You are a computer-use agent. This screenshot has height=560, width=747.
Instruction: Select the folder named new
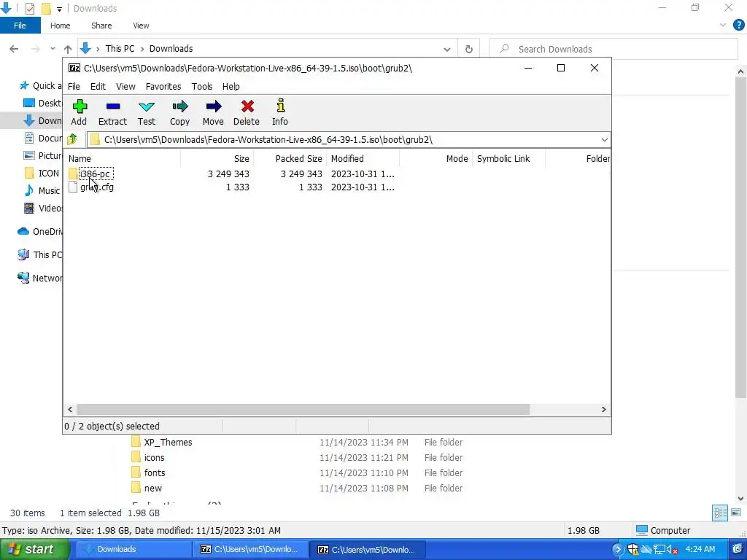(x=147, y=488)
